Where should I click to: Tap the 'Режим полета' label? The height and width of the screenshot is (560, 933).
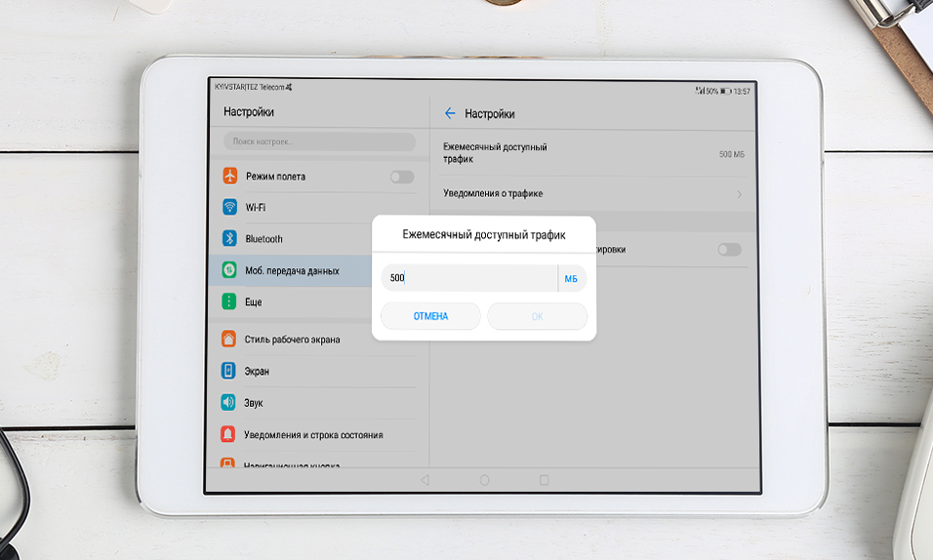pos(275,177)
